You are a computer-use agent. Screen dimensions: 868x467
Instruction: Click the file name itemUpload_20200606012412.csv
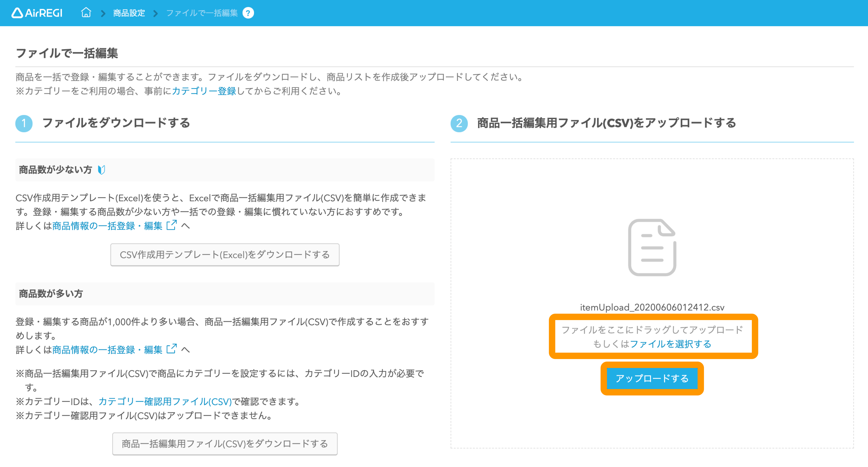652,307
